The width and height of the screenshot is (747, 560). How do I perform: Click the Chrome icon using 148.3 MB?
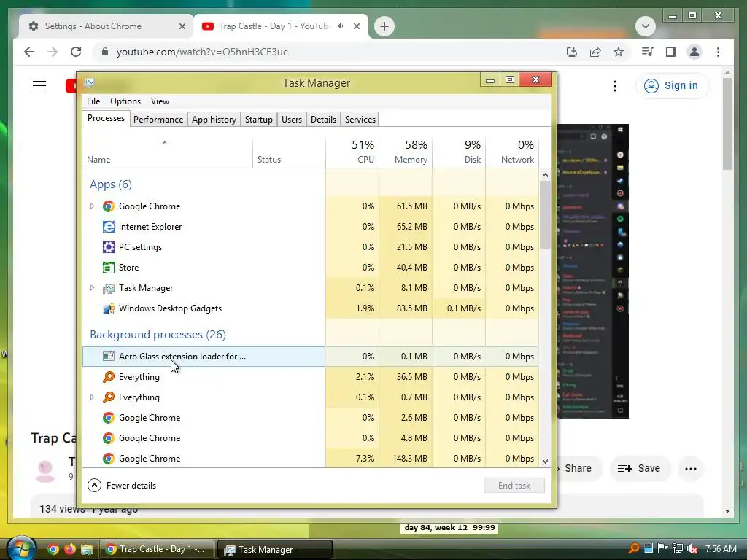click(x=109, y=459)
